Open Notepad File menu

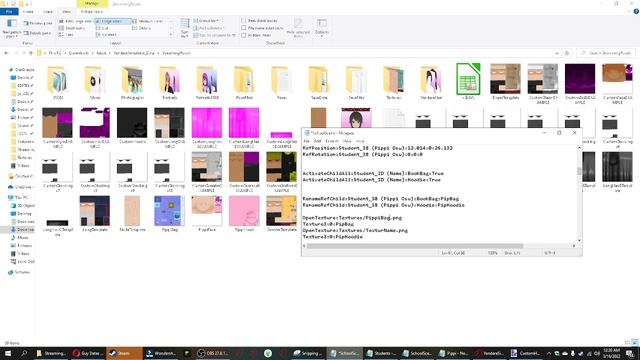point(307,141)
